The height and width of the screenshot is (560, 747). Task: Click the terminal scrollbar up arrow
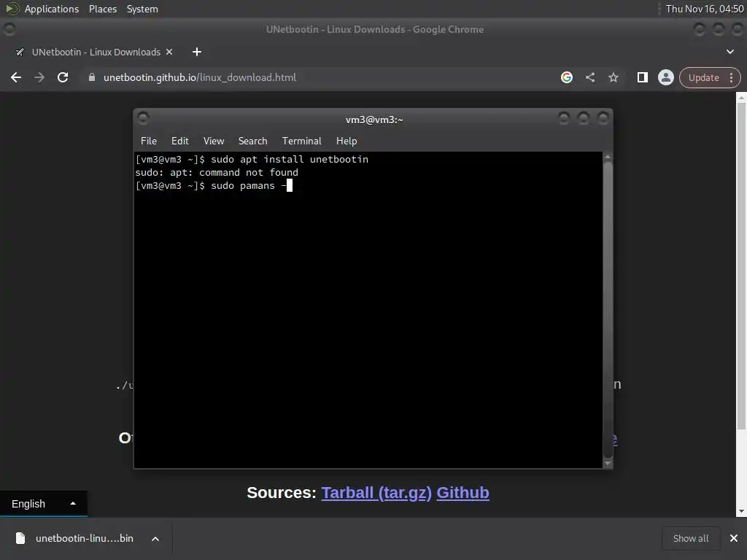tap(608, 157)
